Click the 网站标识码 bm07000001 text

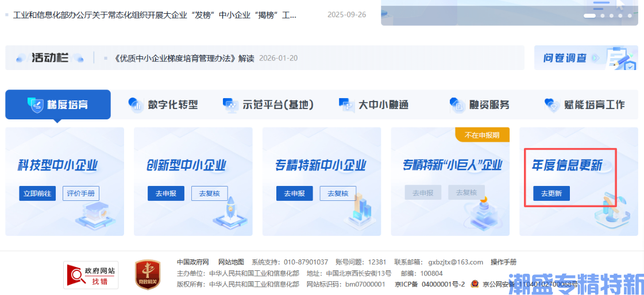[x=346, y=284]
